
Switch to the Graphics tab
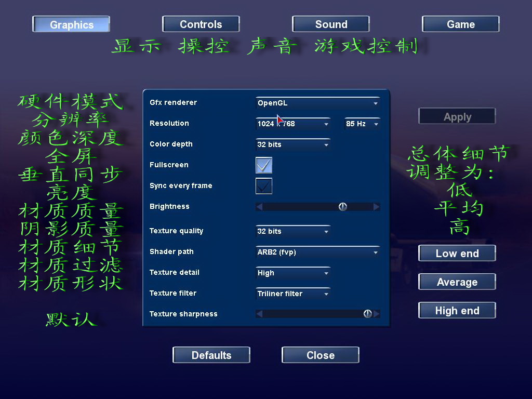click(71, 24)
